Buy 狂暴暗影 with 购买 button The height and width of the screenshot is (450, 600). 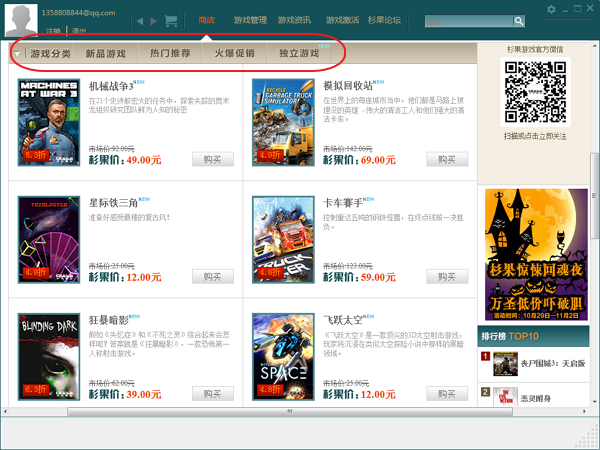(x=213, y=393)
